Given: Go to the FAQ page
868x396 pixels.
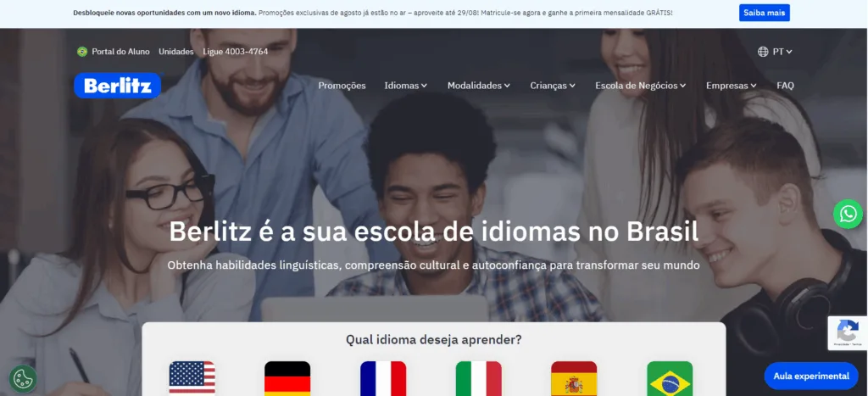Looking at the screenshot, I should click(x=785, y=86).
